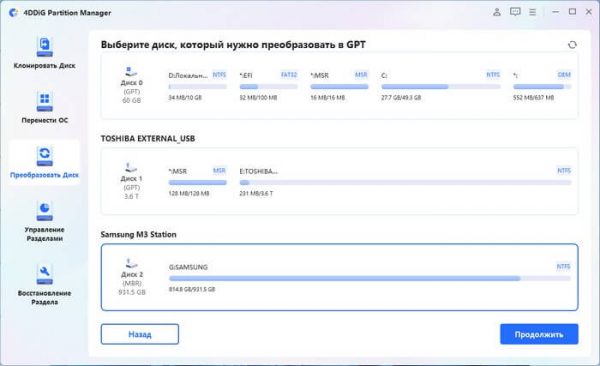The height and width of the screenshot is (366, 600).
Task: Select the C: NTFS partition
Action: coord(440,86)
